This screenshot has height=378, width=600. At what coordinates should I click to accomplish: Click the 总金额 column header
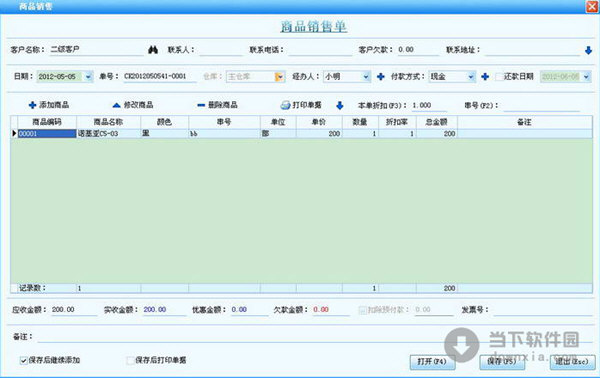click(x=437, y=122)
